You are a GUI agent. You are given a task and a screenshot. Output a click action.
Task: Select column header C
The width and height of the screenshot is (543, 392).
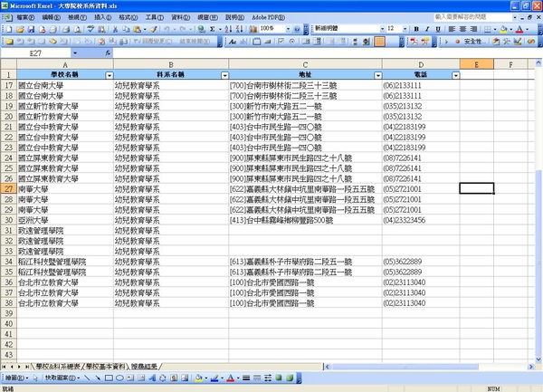[x=305, y=64]
